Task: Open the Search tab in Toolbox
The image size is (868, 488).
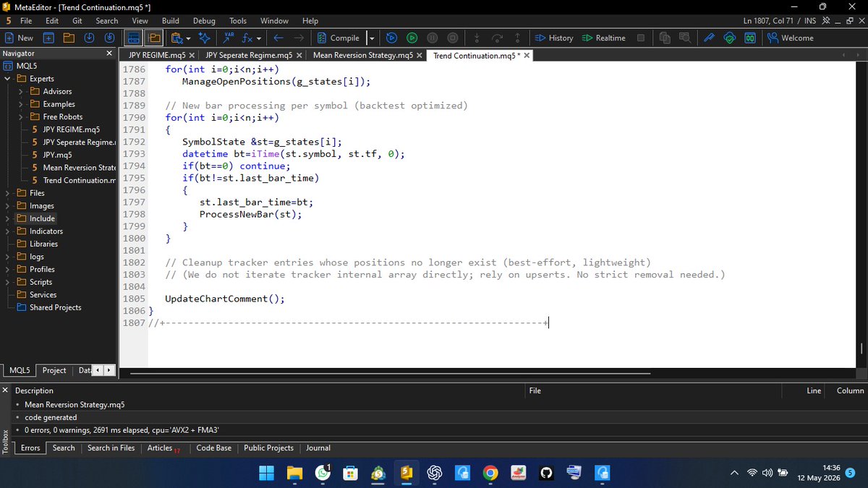Action: 64,448
